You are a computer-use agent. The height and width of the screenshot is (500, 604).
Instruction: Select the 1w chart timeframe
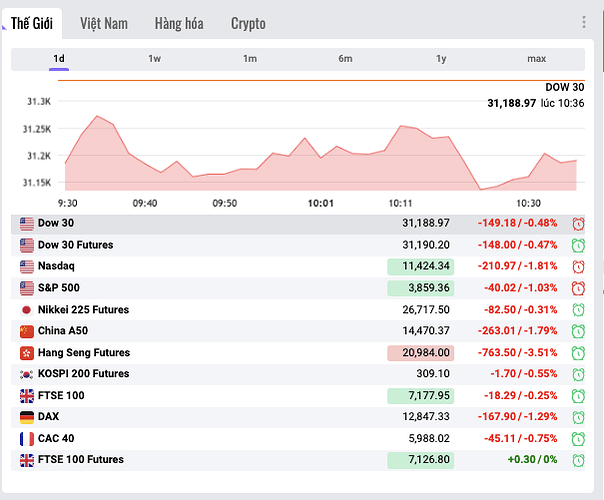click(154, 59)
